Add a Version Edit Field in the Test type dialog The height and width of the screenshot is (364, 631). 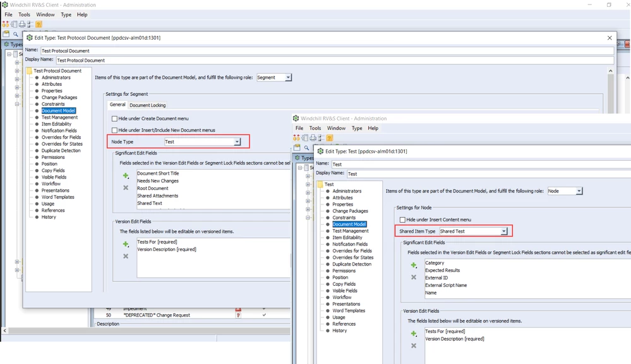413,334
